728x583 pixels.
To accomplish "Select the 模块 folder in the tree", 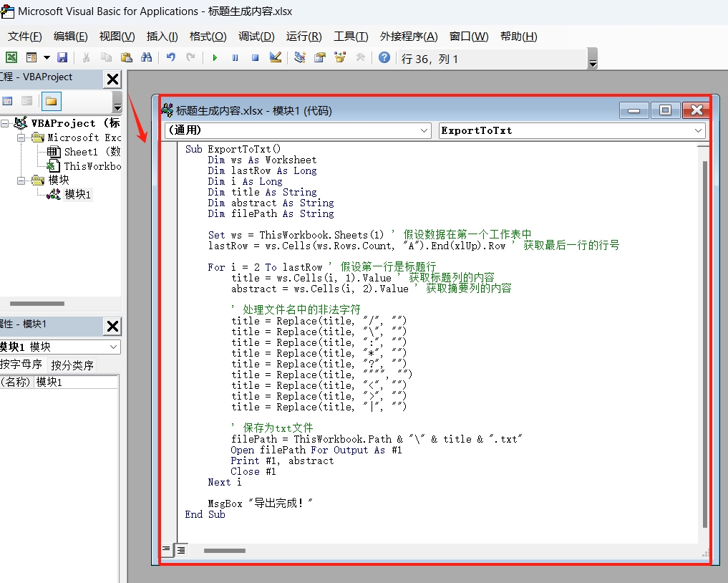I will [51, 180].
